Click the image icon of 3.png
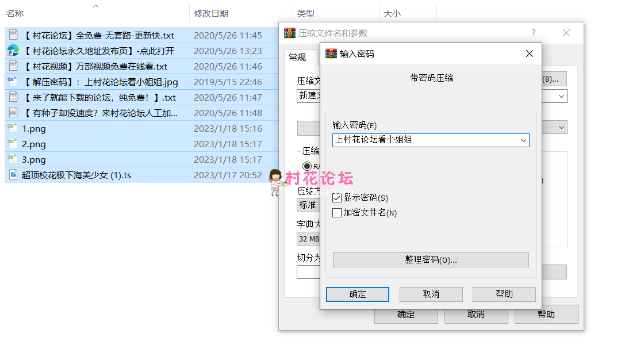621x364 pixels. 13,159
